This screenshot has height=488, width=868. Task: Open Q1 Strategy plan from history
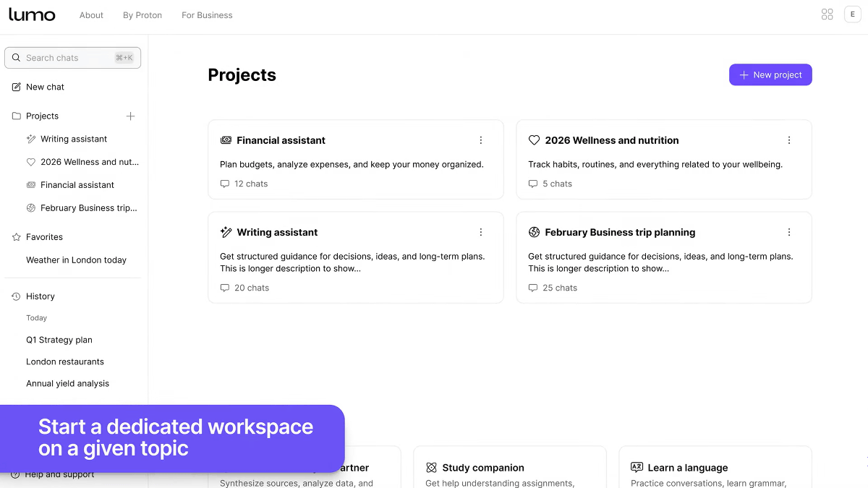(59, 340)
